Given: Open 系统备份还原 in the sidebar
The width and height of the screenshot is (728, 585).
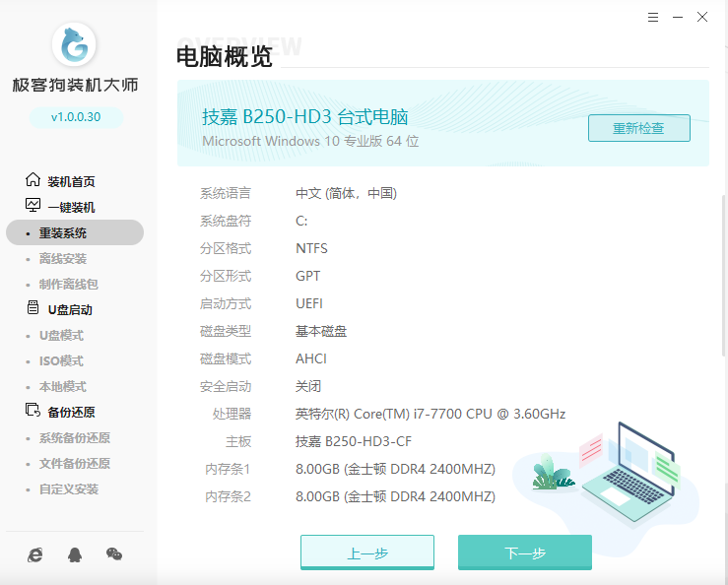Looking at the screenshot, I should coord(75,438).
